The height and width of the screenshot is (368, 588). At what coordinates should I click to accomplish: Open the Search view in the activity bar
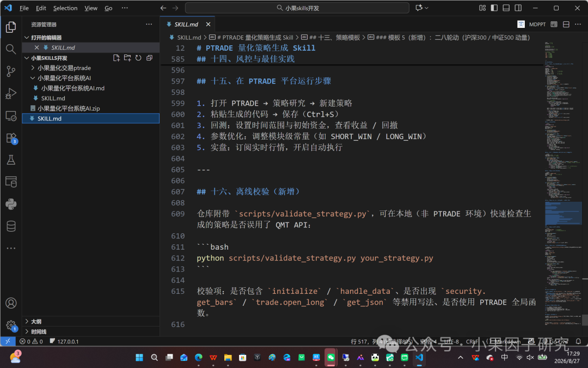[11, 49]
